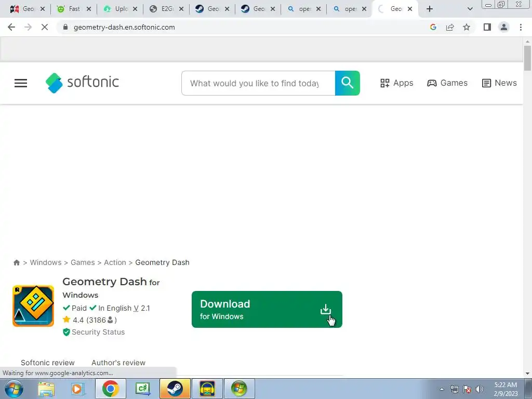This screenshot has height=399, width=532.
Task: Click the browser forward arrow
Action: point(28,27)
